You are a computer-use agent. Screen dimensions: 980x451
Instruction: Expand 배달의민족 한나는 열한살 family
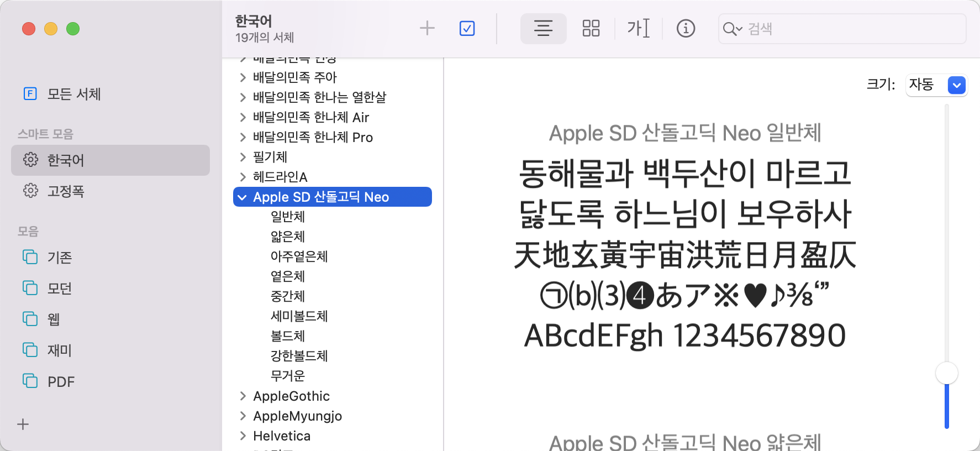click(x=243, y=97)
